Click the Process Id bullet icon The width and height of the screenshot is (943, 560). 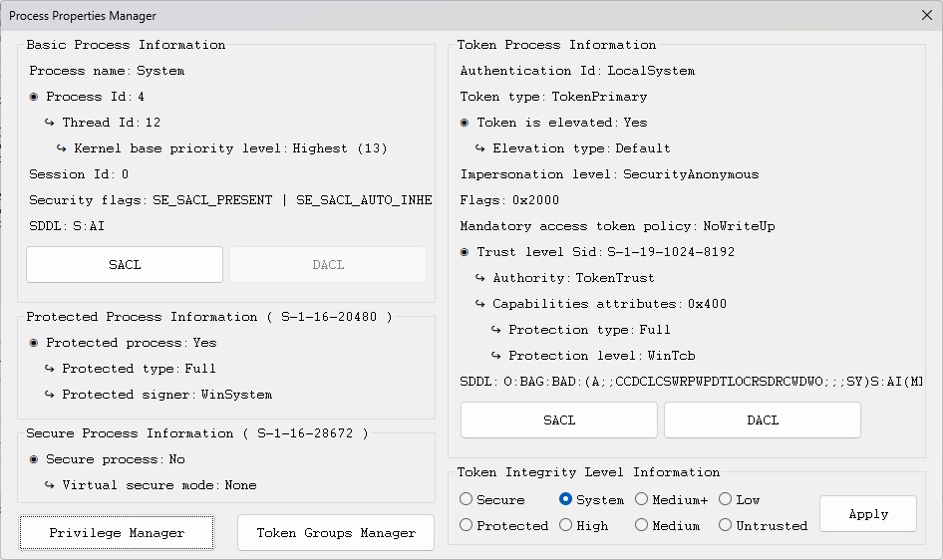click(35, 97)
